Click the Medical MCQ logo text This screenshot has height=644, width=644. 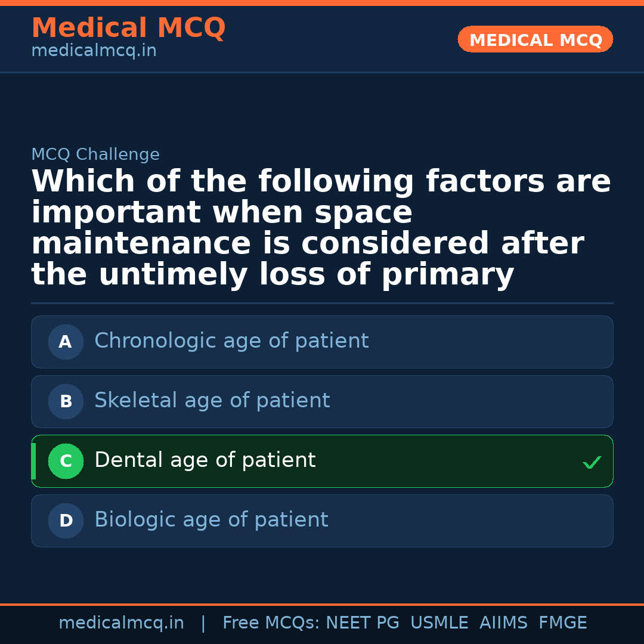[128, 28]
